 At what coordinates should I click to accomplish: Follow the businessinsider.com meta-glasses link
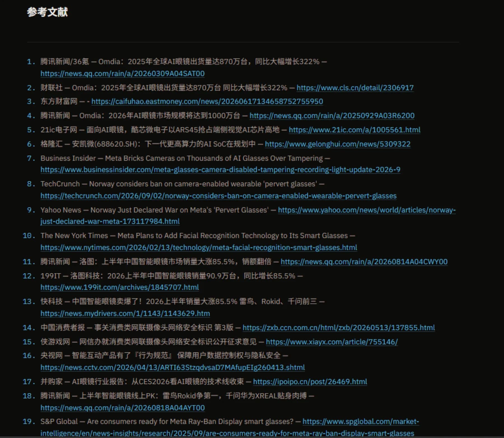click(220, 170)
